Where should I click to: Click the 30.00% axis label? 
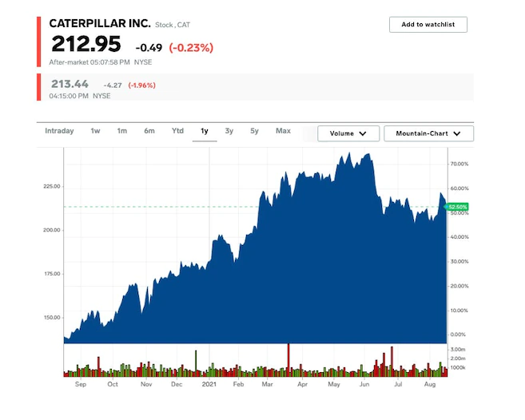click(459, 261)
